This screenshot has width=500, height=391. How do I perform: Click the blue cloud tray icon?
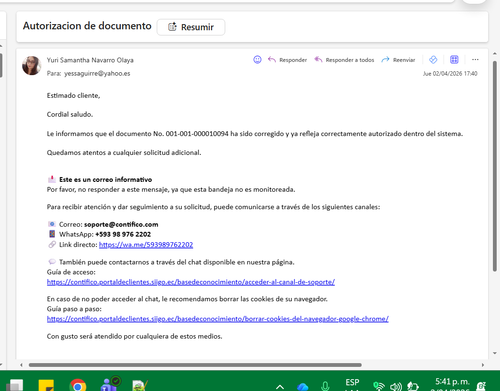[x=303, y=387]
